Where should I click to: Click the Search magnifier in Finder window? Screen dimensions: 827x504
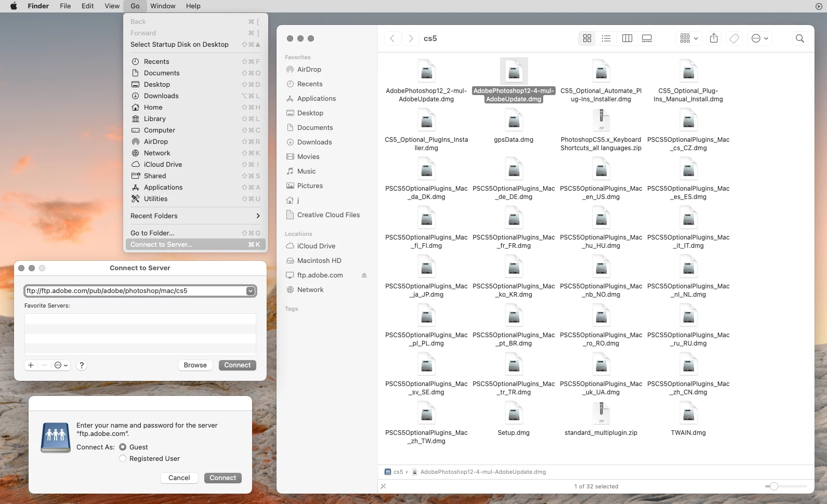point(800,38)
